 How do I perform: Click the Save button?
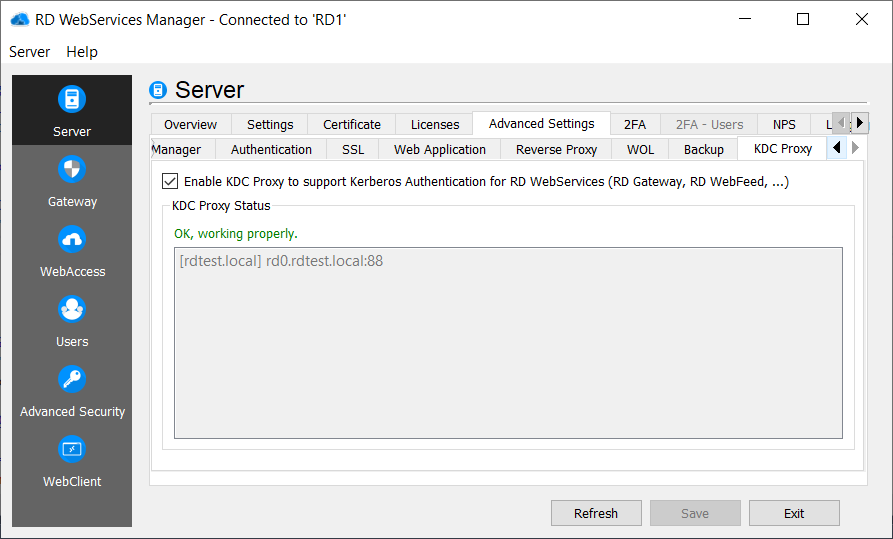pyautogui.click(x=695, y=513)
